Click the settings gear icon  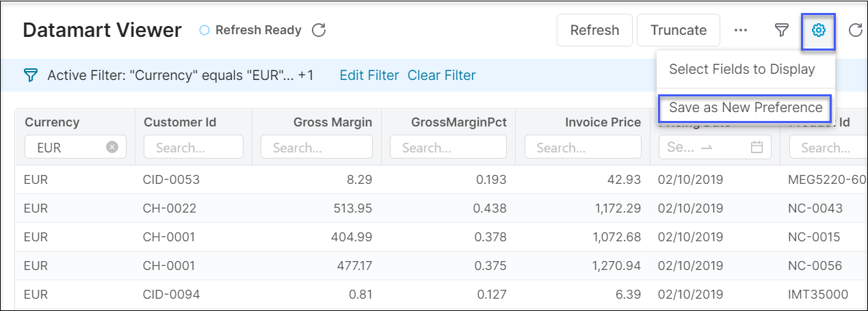pyautogui.click(x=818, y=30)
